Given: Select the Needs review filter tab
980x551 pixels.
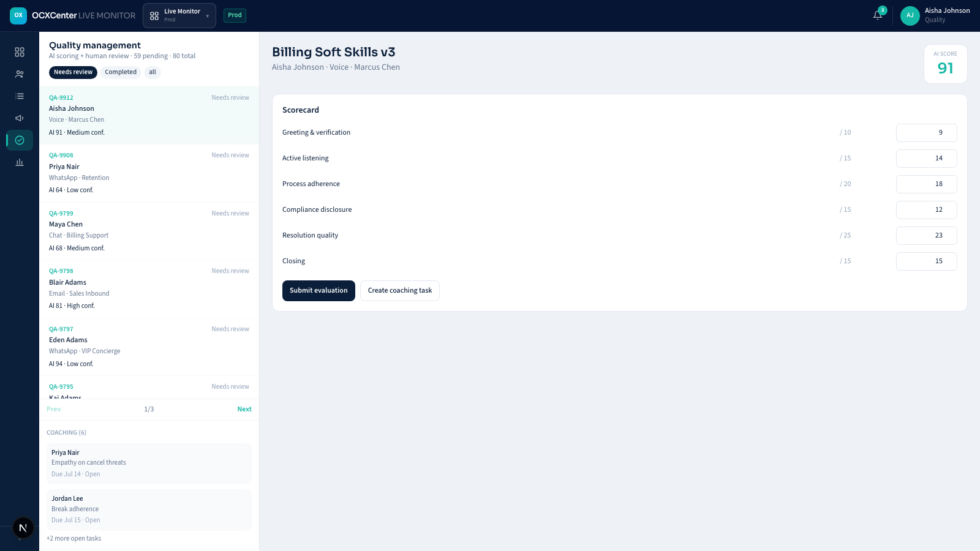Looking at the screenshot, I should coord(73,72).
